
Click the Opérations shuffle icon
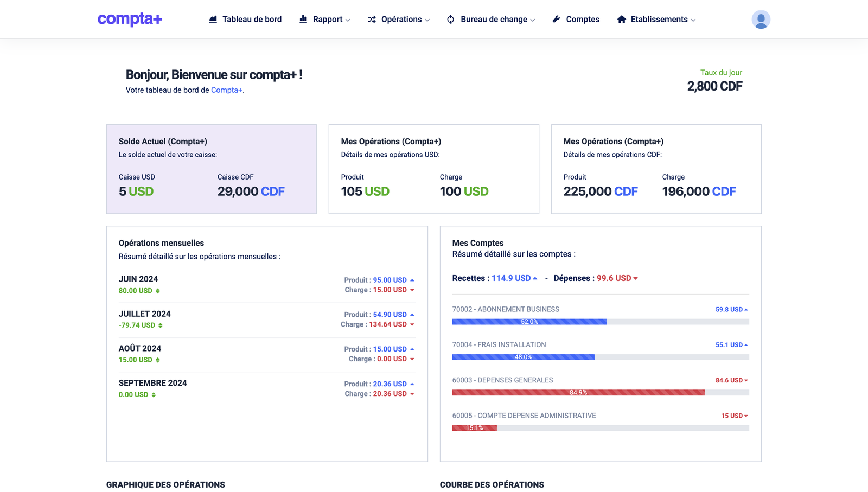point(372,20)
